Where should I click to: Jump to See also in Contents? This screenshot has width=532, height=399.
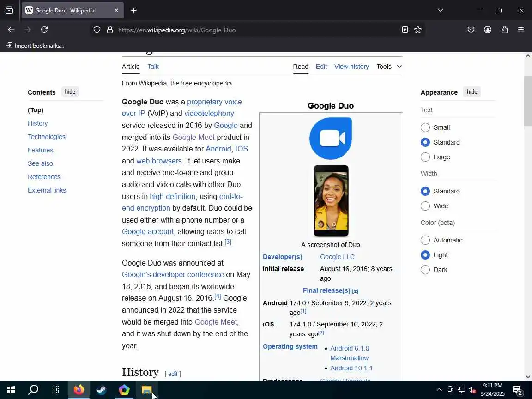click(40, 163)
